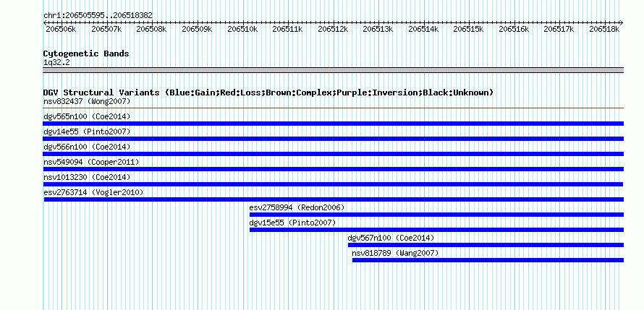Open the dgv566n100 (Coe2014) label

(87, 147)
